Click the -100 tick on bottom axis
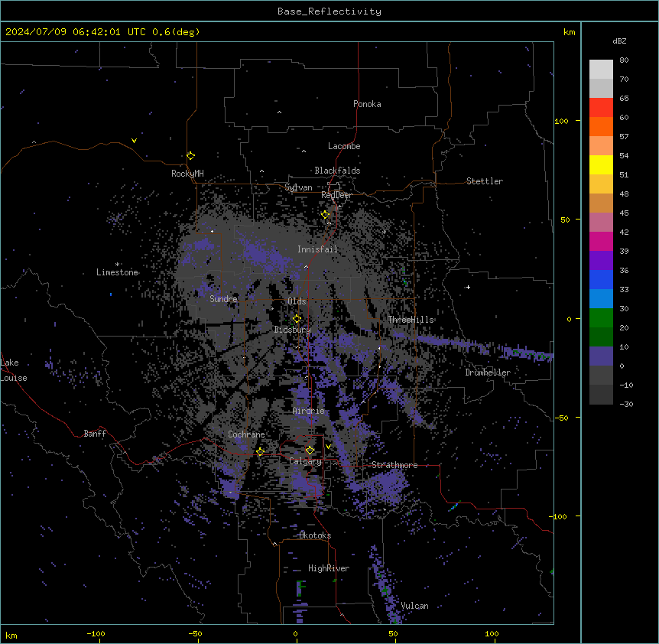659x644 pixels. point(96,633)
